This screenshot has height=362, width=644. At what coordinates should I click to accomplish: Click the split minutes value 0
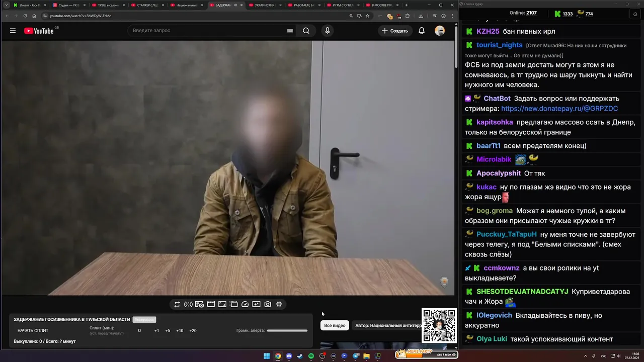coord(139,331)
